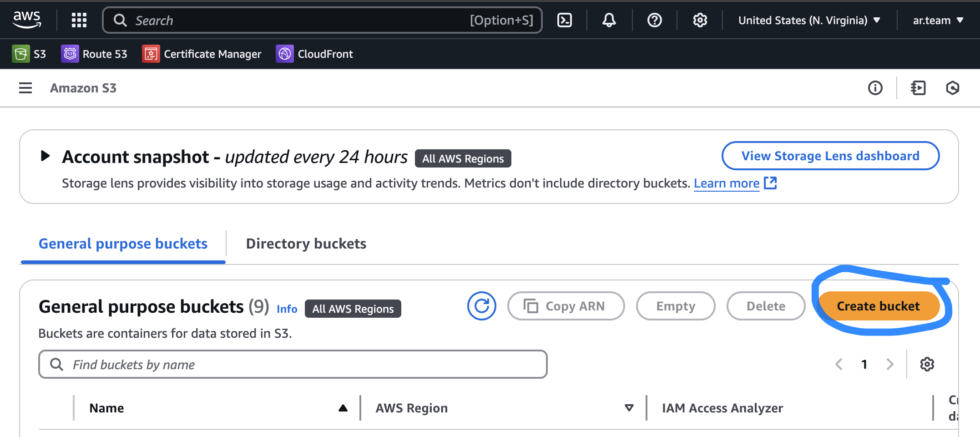The width and height of the screenshot is (980, 437).
Task: Select the General purpose buckets tab
Action: pos(123,244)
